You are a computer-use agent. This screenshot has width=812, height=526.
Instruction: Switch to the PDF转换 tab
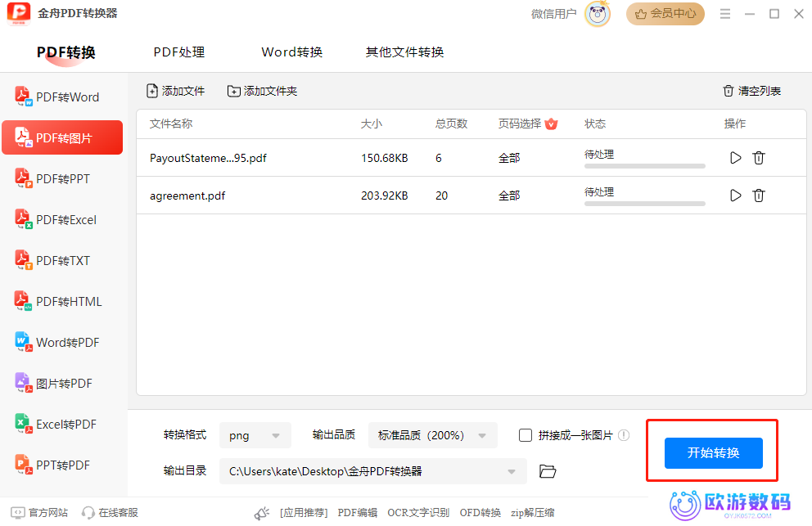tap(65, 52)
